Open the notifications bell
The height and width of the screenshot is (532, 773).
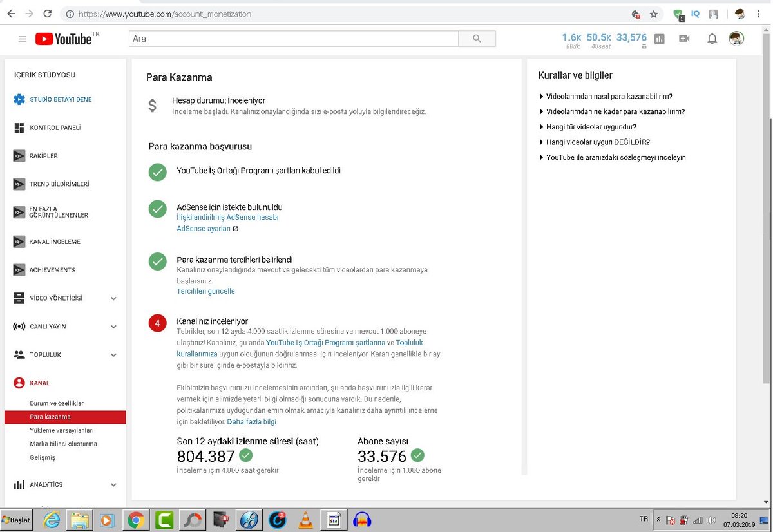click(x=712, y=39)
